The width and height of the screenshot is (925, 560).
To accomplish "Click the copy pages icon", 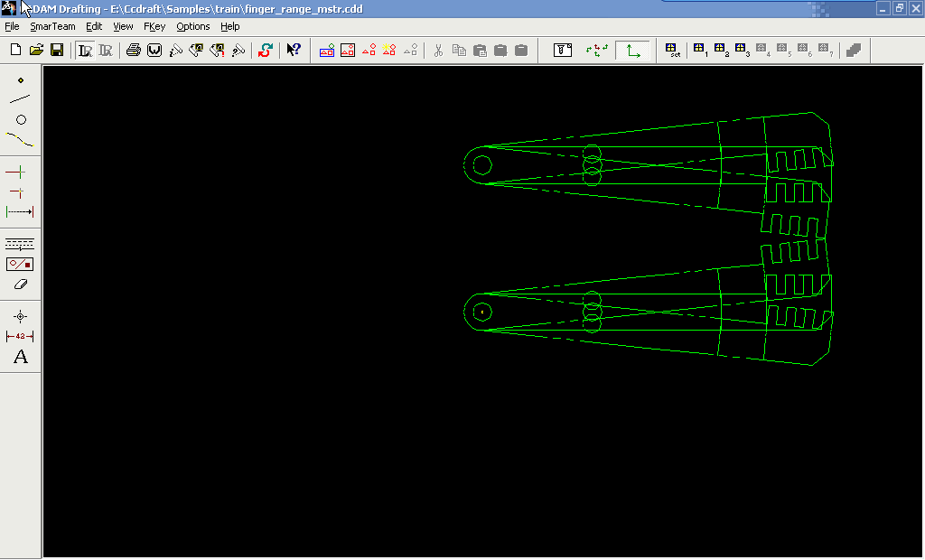I will click(x=459, y=51).
